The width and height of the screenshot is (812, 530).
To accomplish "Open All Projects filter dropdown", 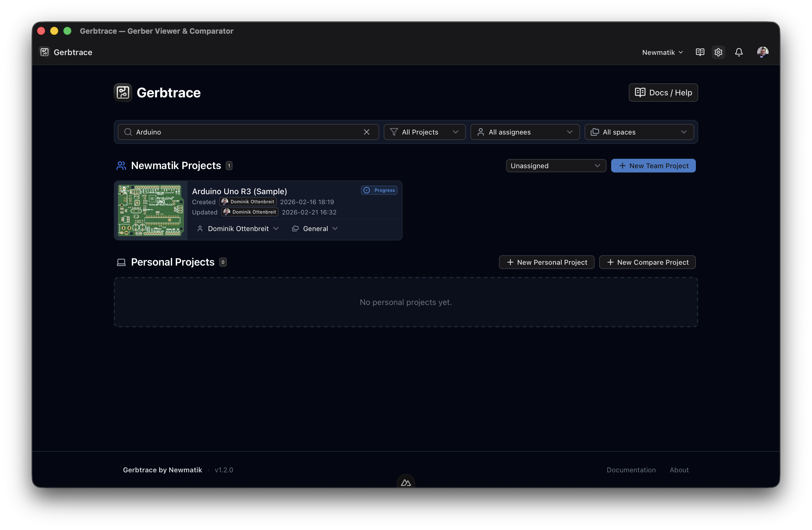I will point(425,132).
